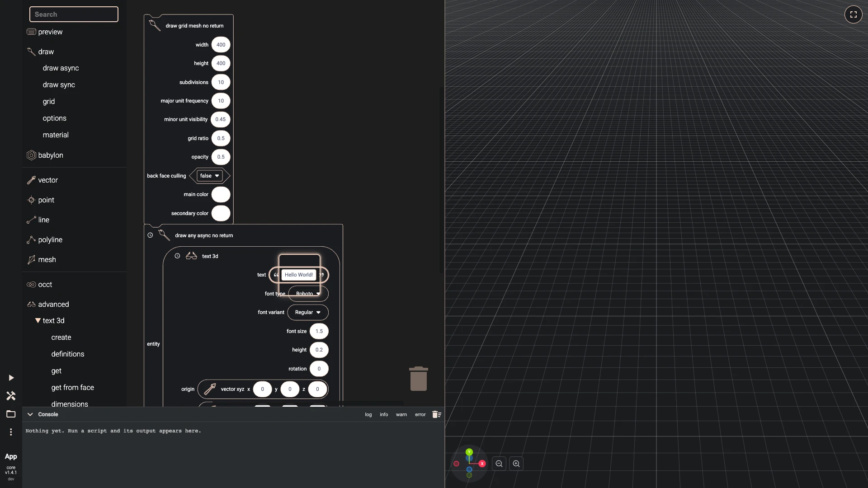The width and height of the screenshot is (868, 488).
Task: Click the zoom in magnifier in the viewport
Action: coord(516,464)
